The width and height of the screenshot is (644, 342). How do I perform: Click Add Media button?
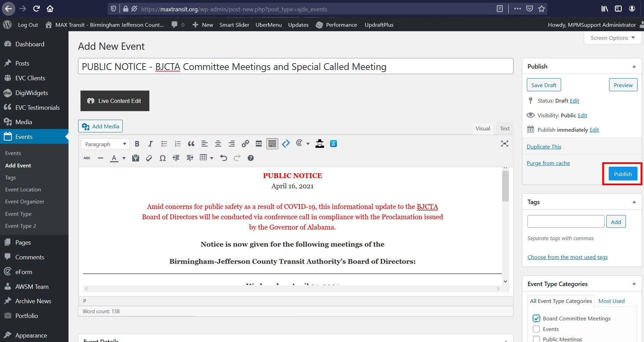100,126
